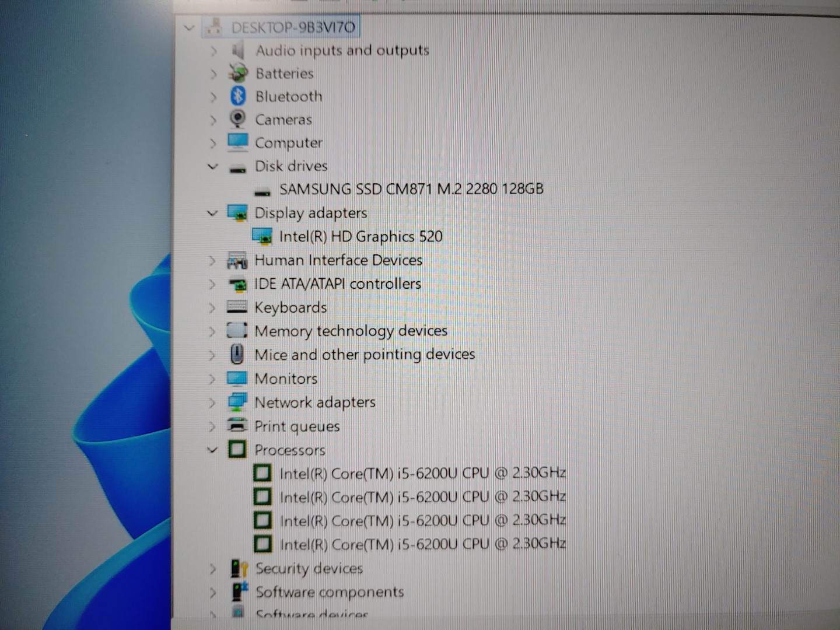Click the Batteries category icon
This screenshot has height=630, width=840.
237,73
